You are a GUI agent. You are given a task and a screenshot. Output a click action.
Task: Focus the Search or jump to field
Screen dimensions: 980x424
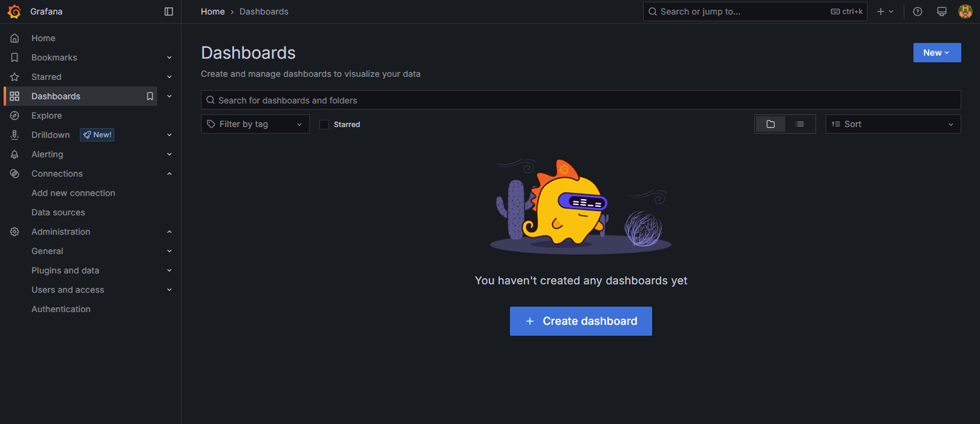click(x=755, y=11)
